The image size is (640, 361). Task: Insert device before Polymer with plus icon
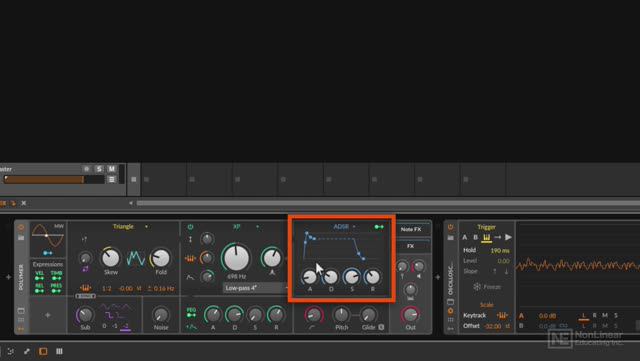point(8,277)
